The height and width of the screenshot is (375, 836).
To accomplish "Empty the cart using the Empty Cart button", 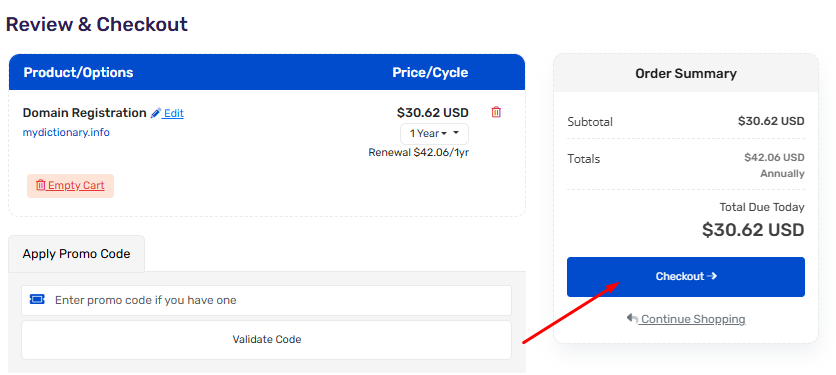I will (70, 186).
